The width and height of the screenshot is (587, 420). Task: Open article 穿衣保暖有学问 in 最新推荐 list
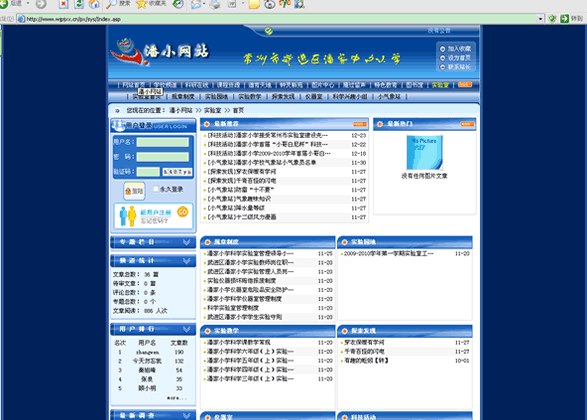(242, 171)
